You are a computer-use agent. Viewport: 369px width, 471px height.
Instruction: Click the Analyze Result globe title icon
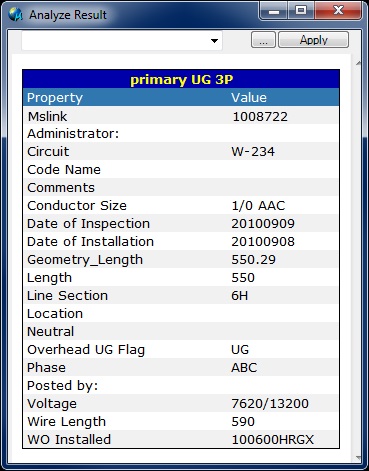pyautogui.click(x=15, y=15)
